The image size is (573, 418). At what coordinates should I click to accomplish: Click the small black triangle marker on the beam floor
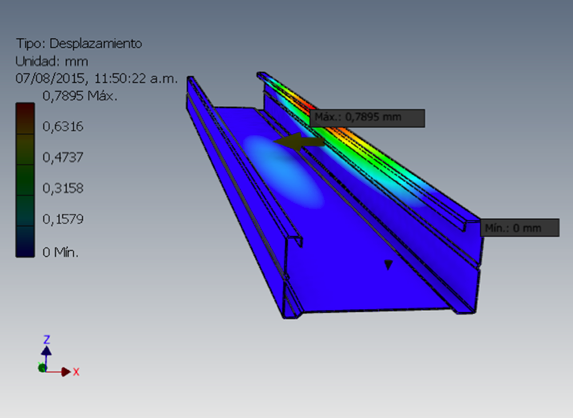pyautogui.click(x=388, y=265)
